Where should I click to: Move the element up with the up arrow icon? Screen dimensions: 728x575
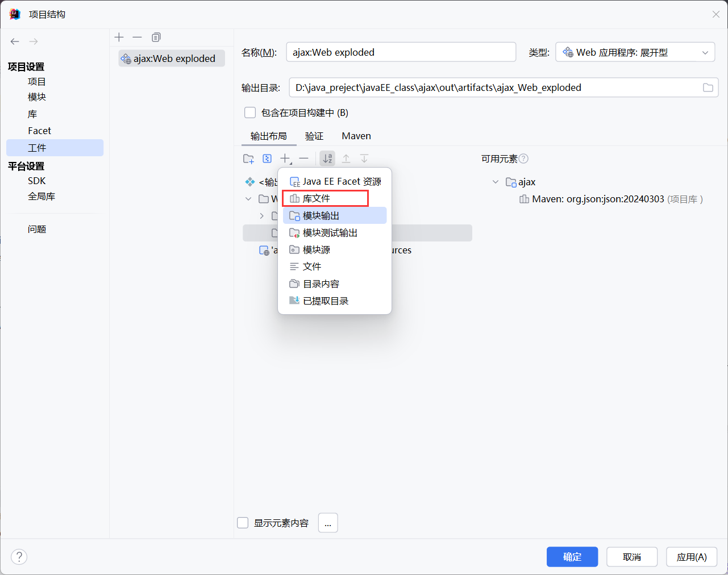pyautogui.click(x=346, y=159)
